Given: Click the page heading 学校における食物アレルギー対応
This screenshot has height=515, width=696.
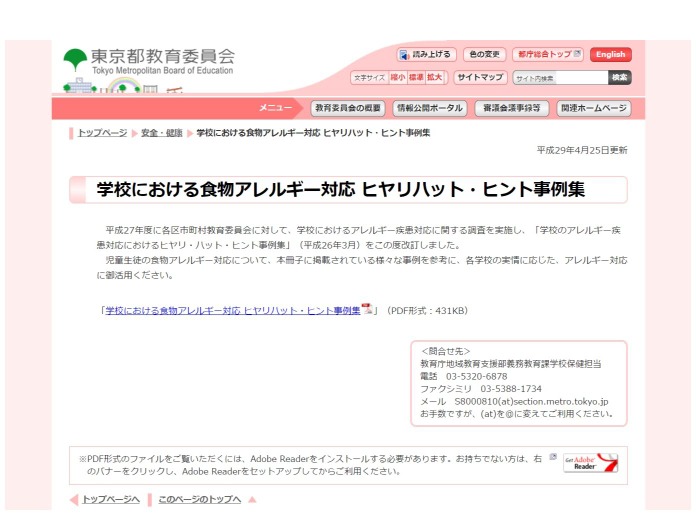Looking at the screenshot, I should click(340, 190).
